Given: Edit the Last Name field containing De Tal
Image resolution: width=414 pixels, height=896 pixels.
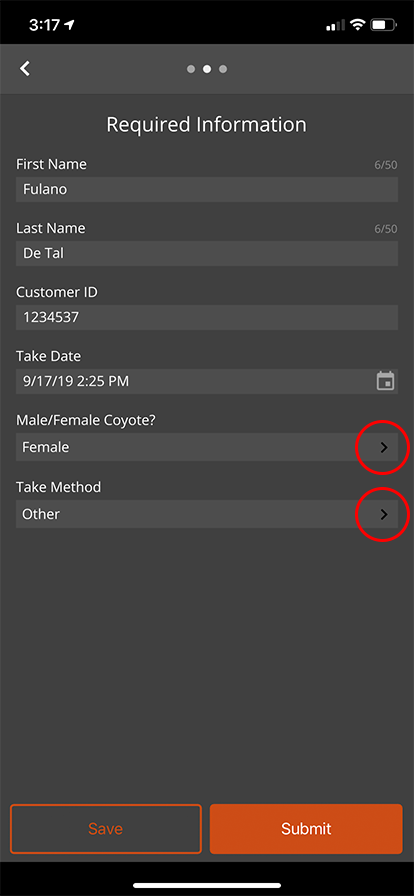Looking at the screenshot, I should 207,253.
